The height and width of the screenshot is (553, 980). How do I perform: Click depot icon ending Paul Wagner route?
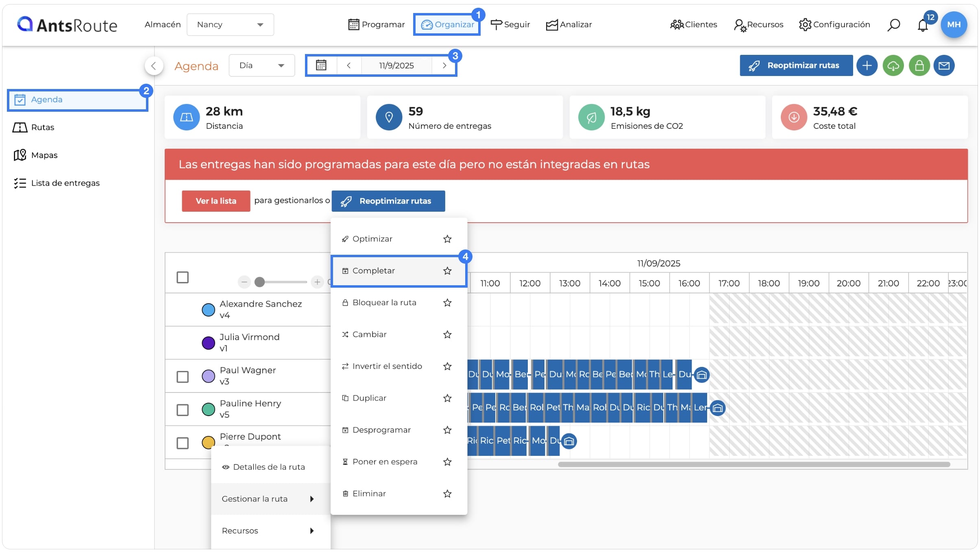coord(701,375)
